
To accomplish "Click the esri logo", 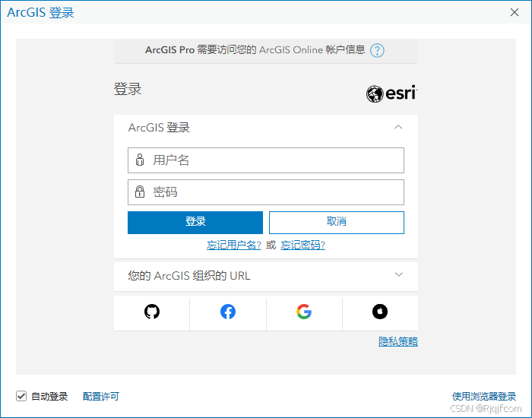I will (x=391, y=93).
